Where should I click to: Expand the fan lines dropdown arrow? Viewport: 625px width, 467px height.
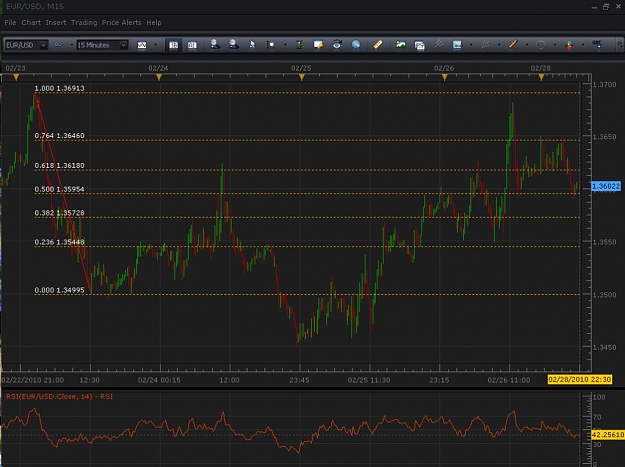(499, 45)
